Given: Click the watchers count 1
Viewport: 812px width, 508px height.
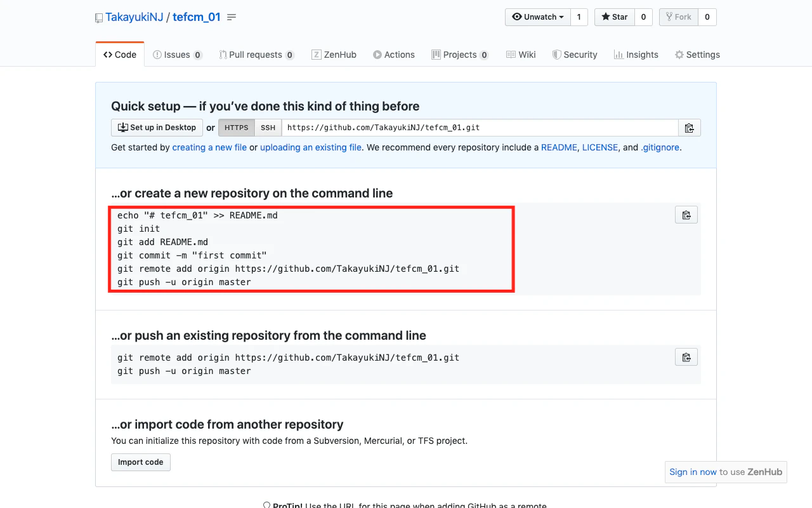Looking at the screenshot, I should tap(579, 17).
